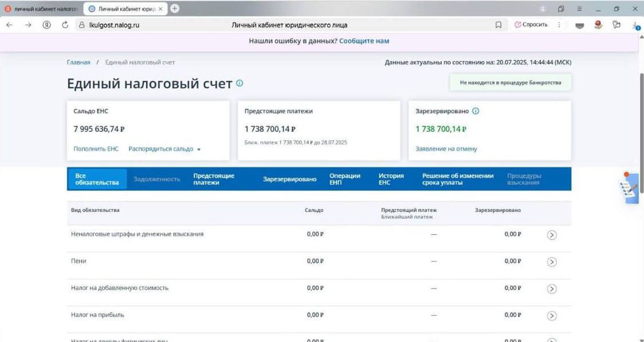Screen dimensions: 644x342
Task: Expand the Распорядиться сальдо dropdown
Action: pos(165,149)
